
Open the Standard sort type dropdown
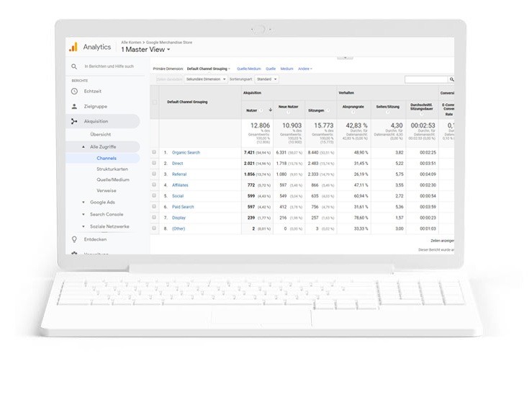tap(266, 79)
